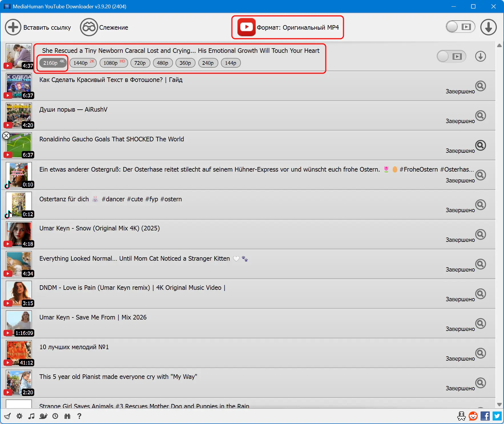Toggle the switch beside the download-all arrow
This screenshot has height=424, width=504.
click(460, 27)
